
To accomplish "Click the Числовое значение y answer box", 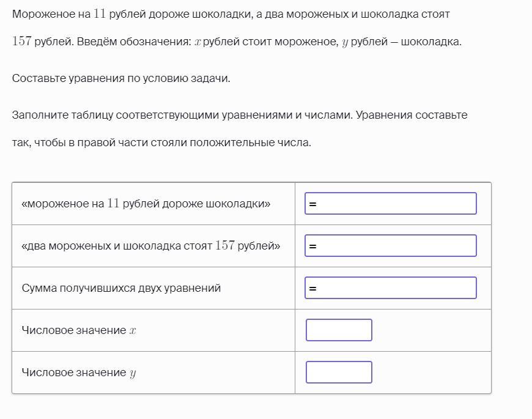I will (339, 373).
